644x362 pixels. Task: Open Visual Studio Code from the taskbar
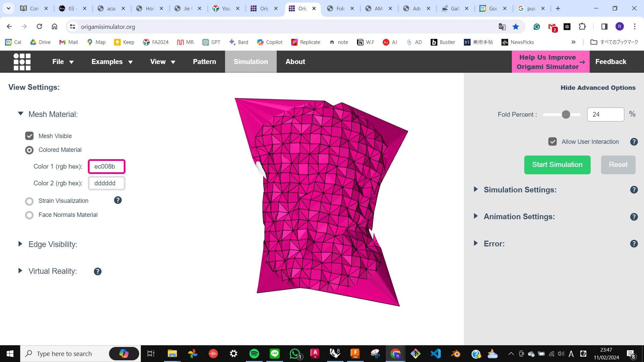pyautogui.click(x=435, y=354)
